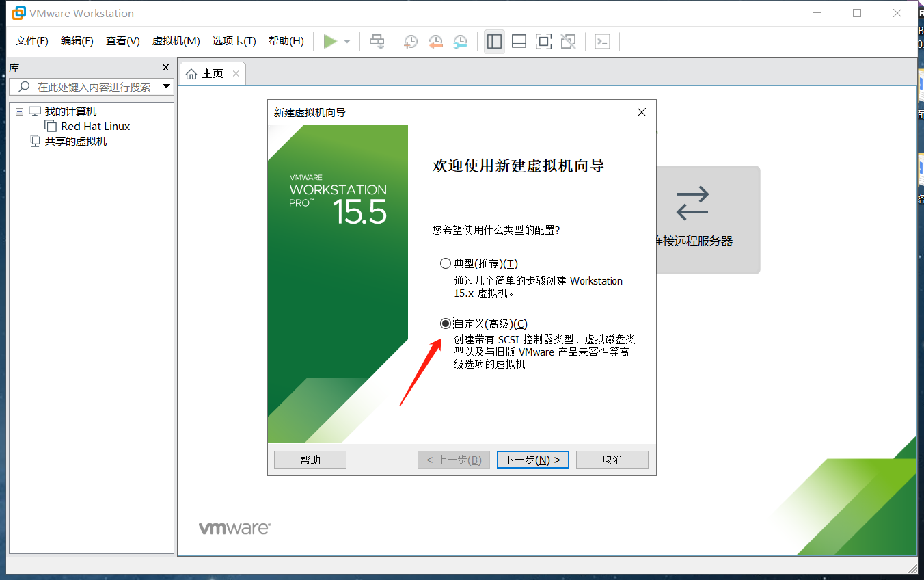
Task: Select the 自定义(高级) radio option
Action: pyautogui.click(x=446, y=324)
